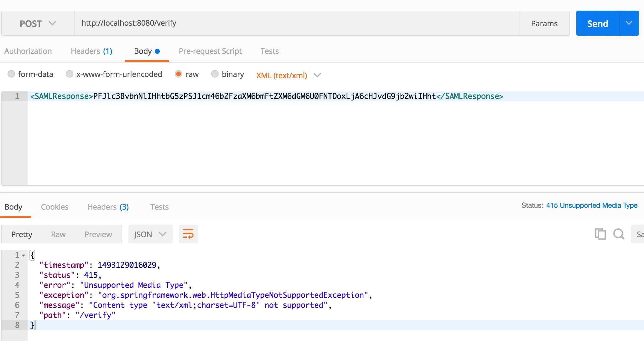Viewport: 644px width, 341px height.
Task: Switch response view to Raw
Action: 58,234
